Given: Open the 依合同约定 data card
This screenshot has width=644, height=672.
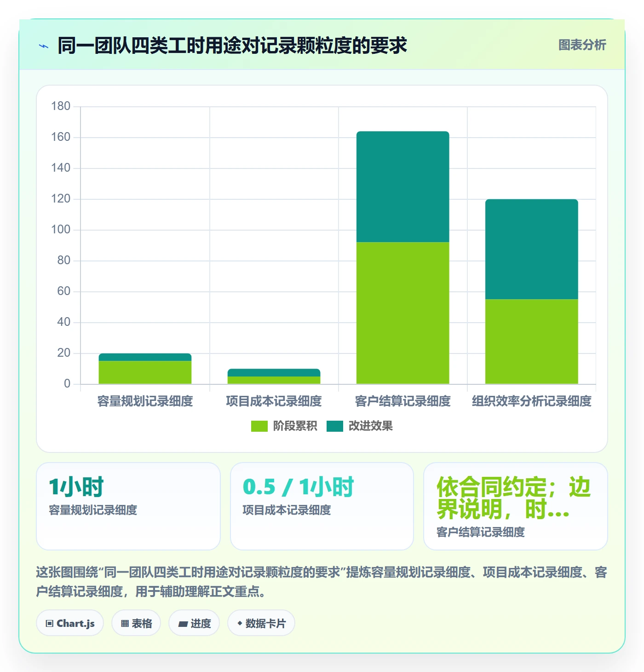Looking at the screenshot, I should (516, 506).
